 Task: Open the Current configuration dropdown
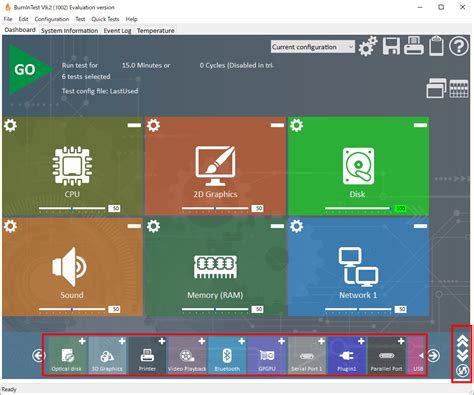(x=313, y=47)
